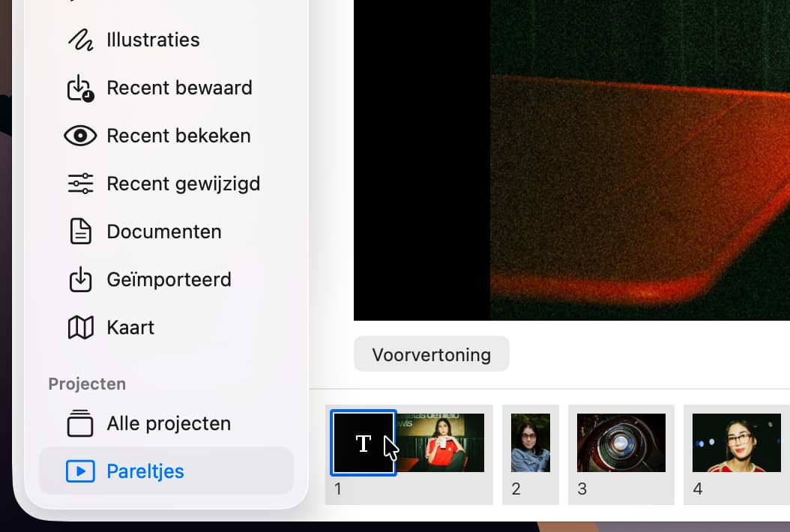Open the Geïmporteerd collection
790x532 pixels.
click(166, 279)
